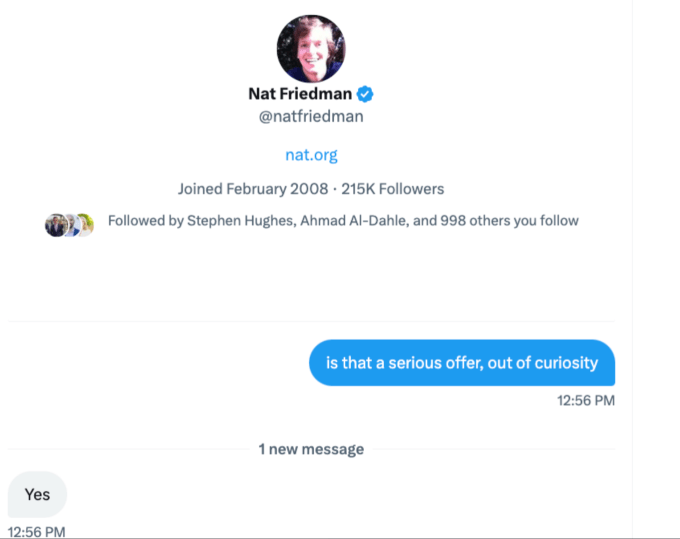Click the Joined February 2008 text

[x=244, y=188]
